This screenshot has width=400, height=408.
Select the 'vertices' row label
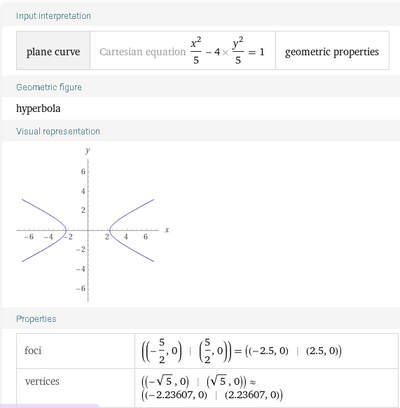click(x=42, y=381)
